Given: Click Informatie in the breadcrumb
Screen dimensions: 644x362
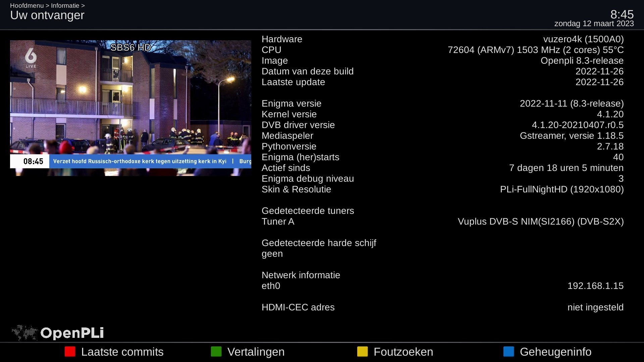Looking at the screenshot, I should click(x=65, y=6).
